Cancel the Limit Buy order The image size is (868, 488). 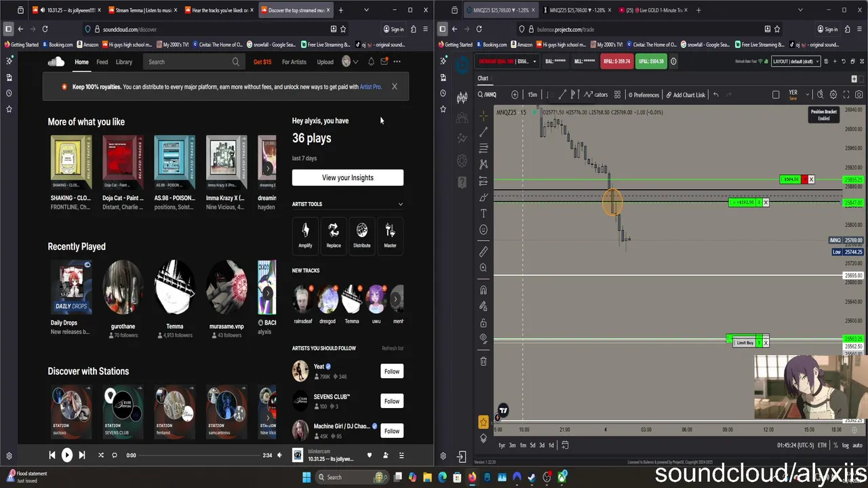click(x=766, y=343)
